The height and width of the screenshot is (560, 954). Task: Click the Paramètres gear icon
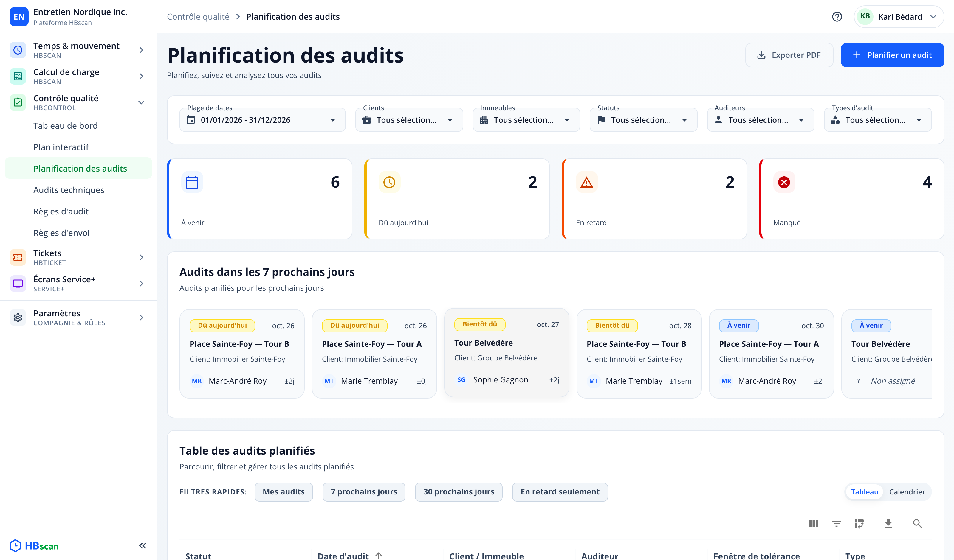(18, 318)
